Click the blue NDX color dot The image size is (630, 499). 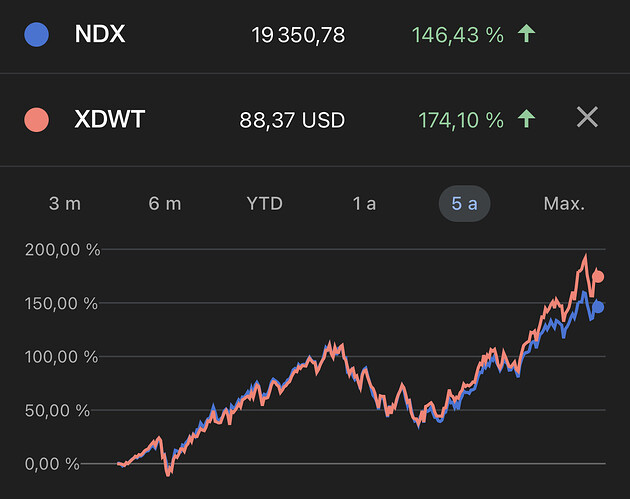click(x=36, y=35)
